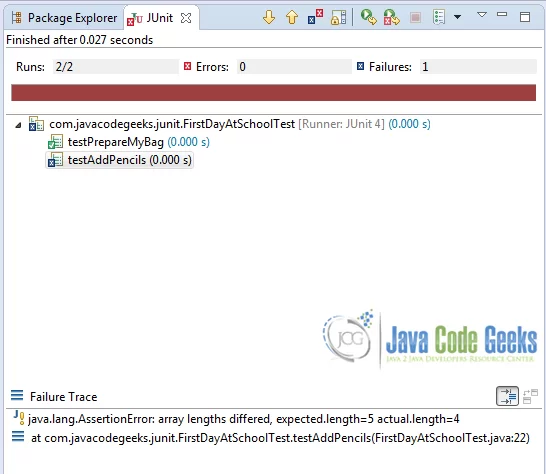Close the JUnit view tab
The height and width of the screenshot is (474, 546).
(x=186, y=18)
